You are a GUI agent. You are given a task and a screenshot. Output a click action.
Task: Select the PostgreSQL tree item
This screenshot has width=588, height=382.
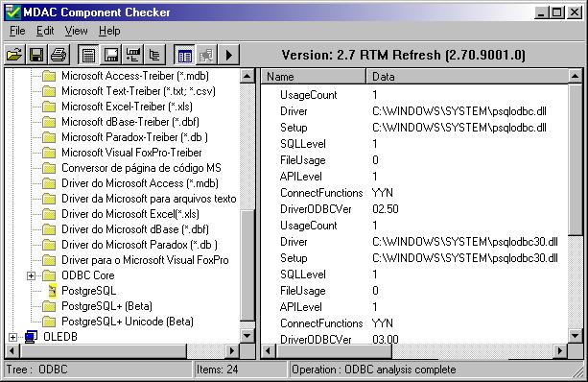(x=89, y=291)
